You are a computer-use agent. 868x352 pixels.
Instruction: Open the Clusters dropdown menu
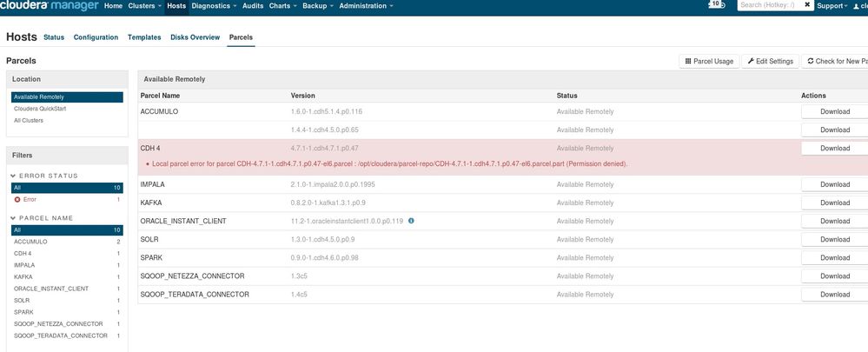[x=144, y=5]
